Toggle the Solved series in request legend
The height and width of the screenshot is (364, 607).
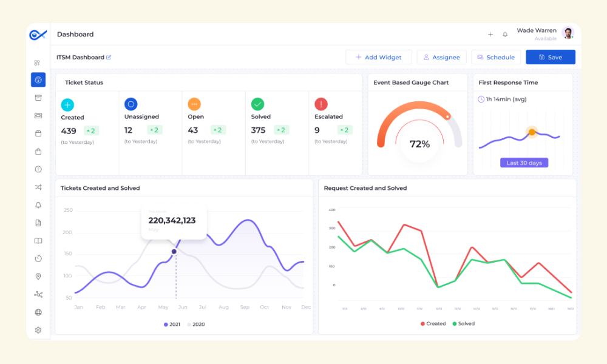click(463, 323)
